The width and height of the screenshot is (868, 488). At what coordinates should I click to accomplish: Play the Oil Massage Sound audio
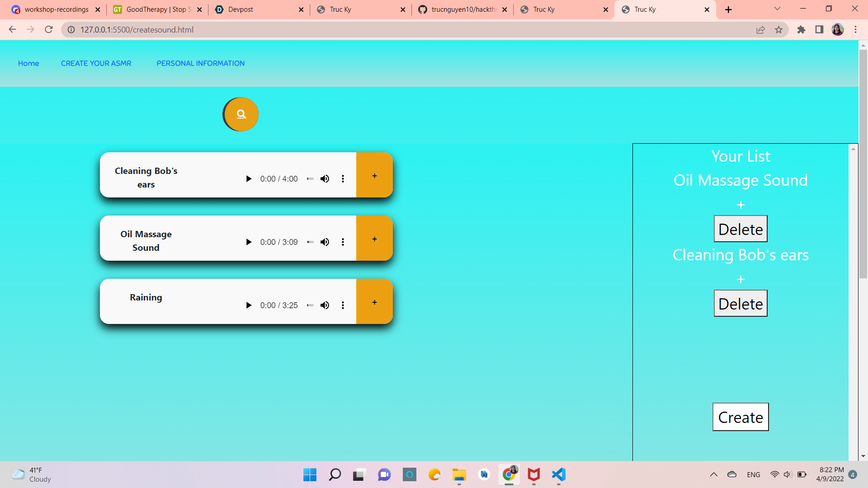(x=248, y=242)
